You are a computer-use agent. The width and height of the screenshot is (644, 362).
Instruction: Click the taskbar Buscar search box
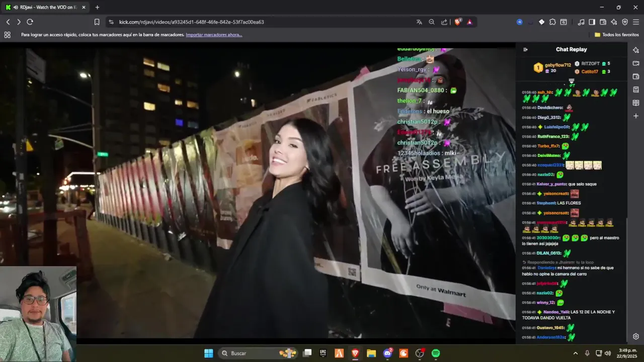pos(258,353)
